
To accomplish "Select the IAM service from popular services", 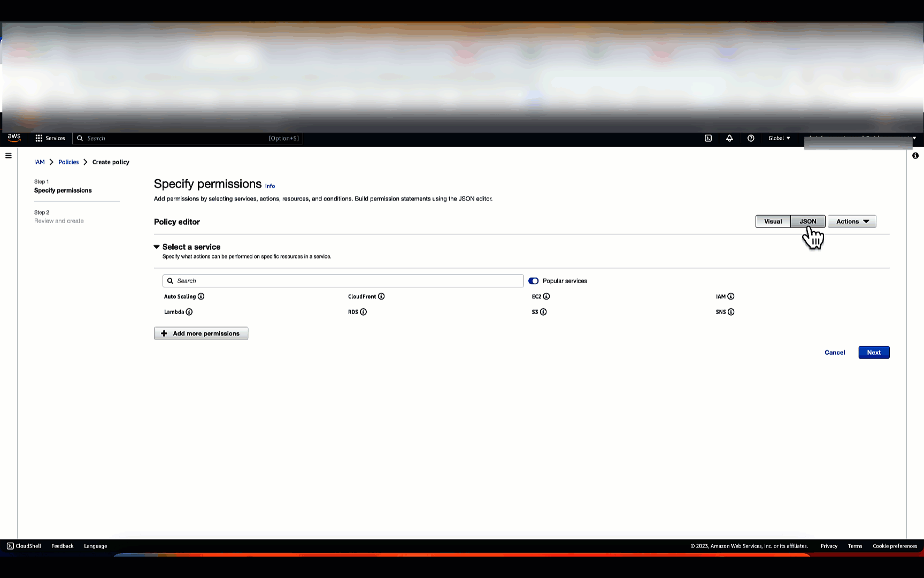I will [721, 296].
